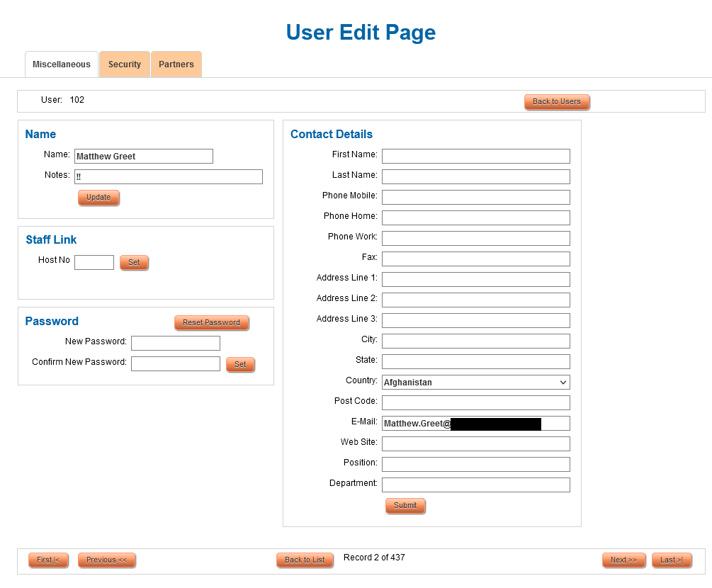The height and width of the screenshot is (588, 712).
Task: Jump to the Last record
Action: (x=671, y=560)
